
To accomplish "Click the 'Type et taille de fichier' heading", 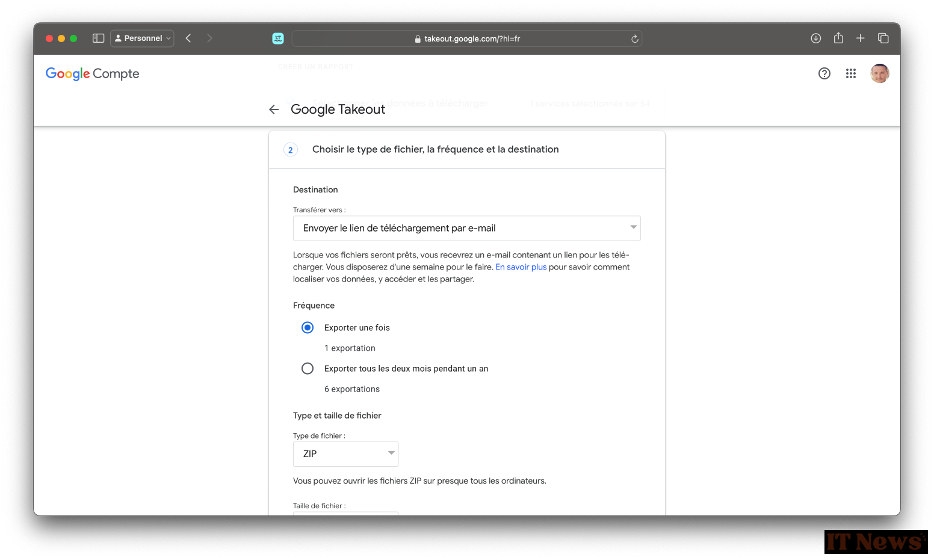I will pos(337,416).
